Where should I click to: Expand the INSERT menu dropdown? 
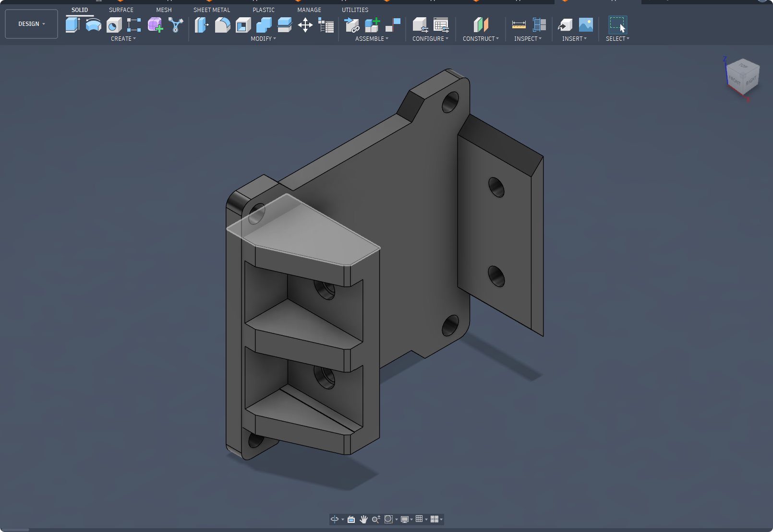[x=575, y=39]
